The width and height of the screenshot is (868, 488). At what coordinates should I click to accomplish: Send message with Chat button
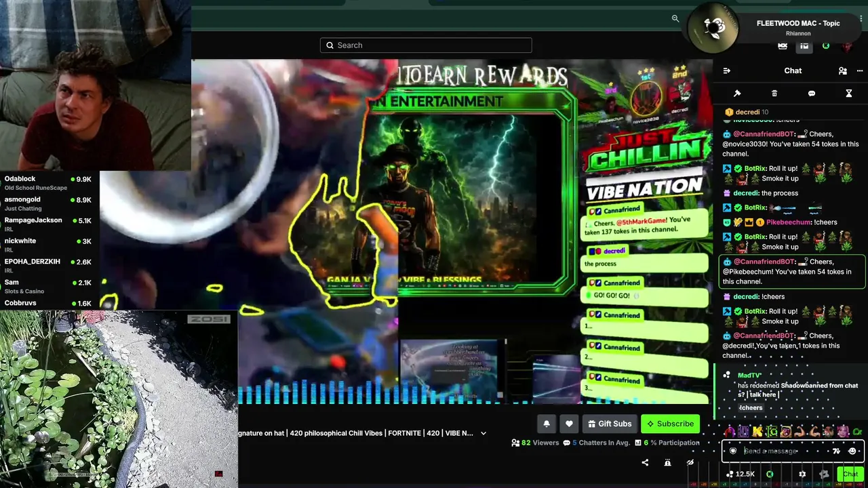pos(850,474)
